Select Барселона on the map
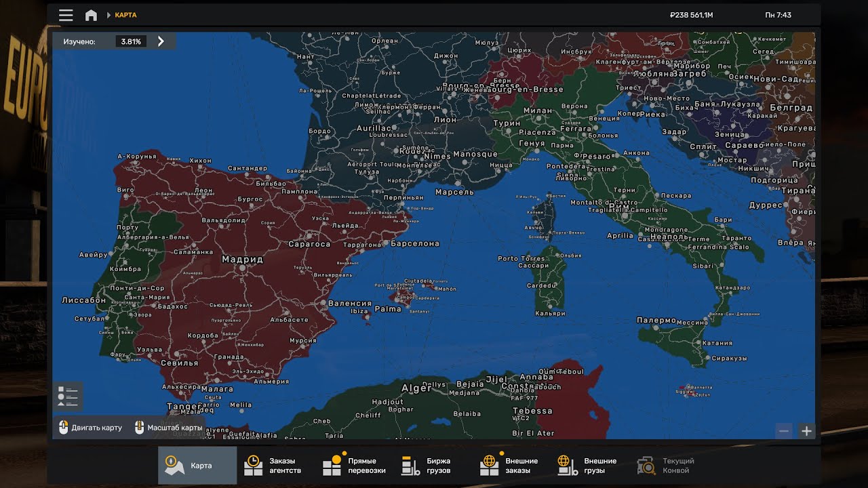This screenshot has height=488, width=868. click(x=415, y=243)
